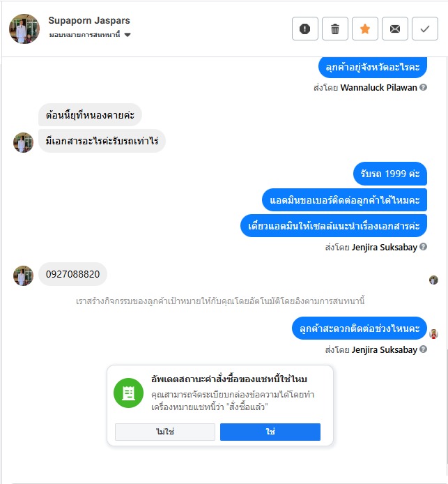
Task: Click customer avatar beside phone number message
Action: click(23, 275)
